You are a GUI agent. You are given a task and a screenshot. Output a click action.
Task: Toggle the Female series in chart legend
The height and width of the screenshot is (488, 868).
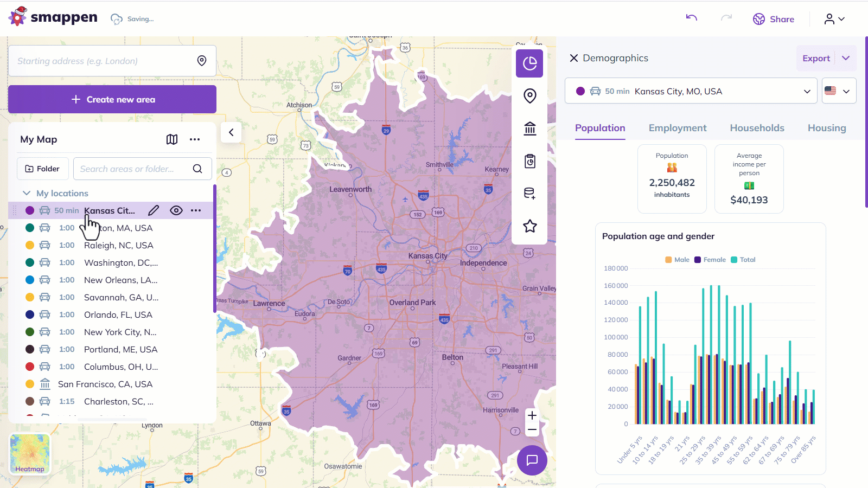coord(710,260)
